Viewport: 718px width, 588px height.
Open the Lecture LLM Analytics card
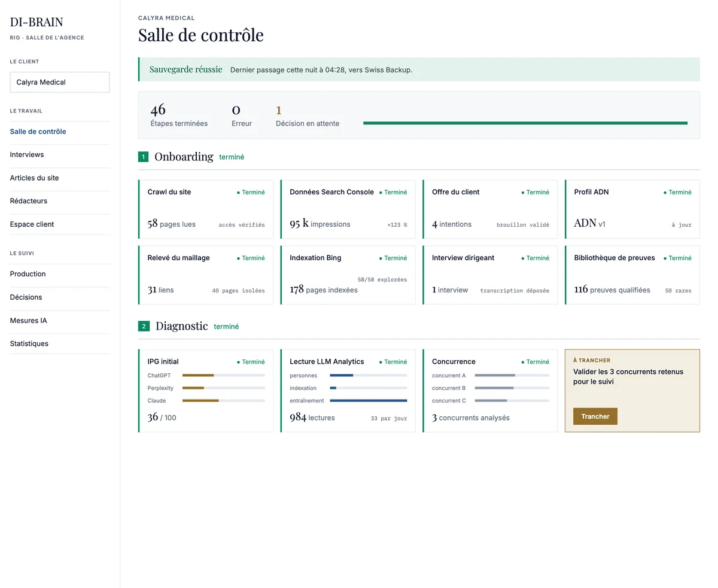pyautogui.click(x=348, y=391)
